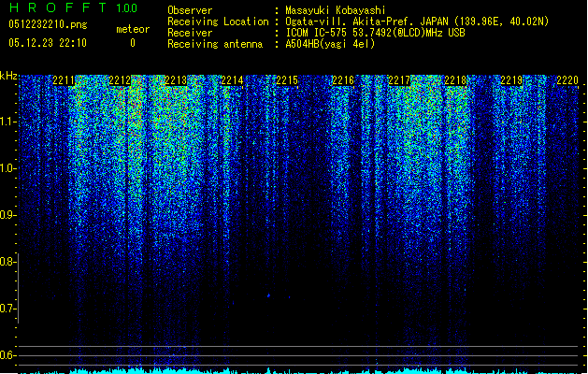Click the 0.6 kHz frequency label

[x=7, y=355]
